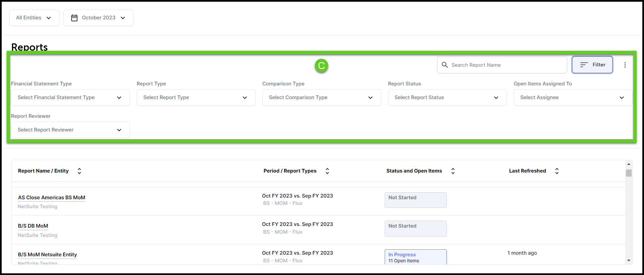
Task: Sort by Last Refreshed column
Action: [557, 171]
